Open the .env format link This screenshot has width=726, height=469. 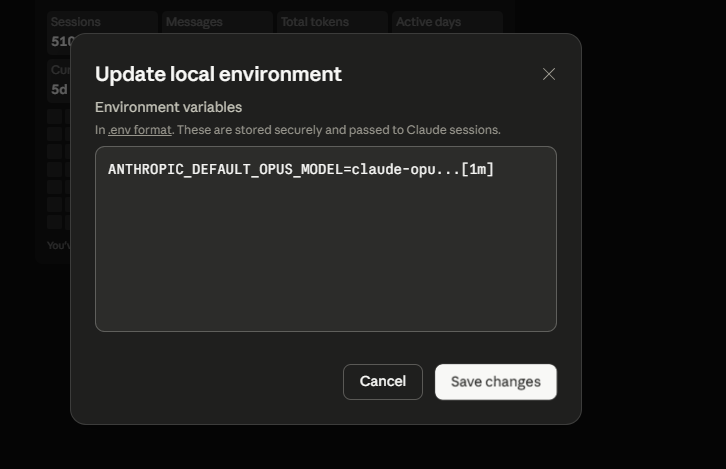[x=139, y=130]
